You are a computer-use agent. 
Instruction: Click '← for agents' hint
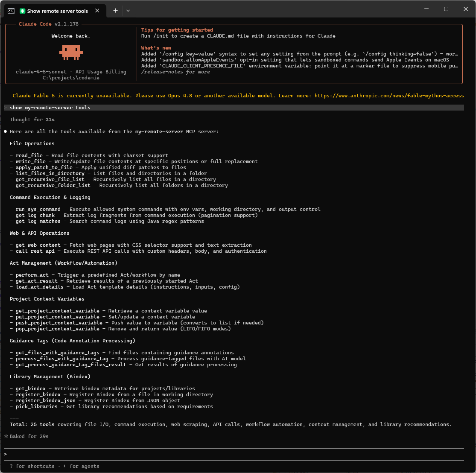click(82, 466)
